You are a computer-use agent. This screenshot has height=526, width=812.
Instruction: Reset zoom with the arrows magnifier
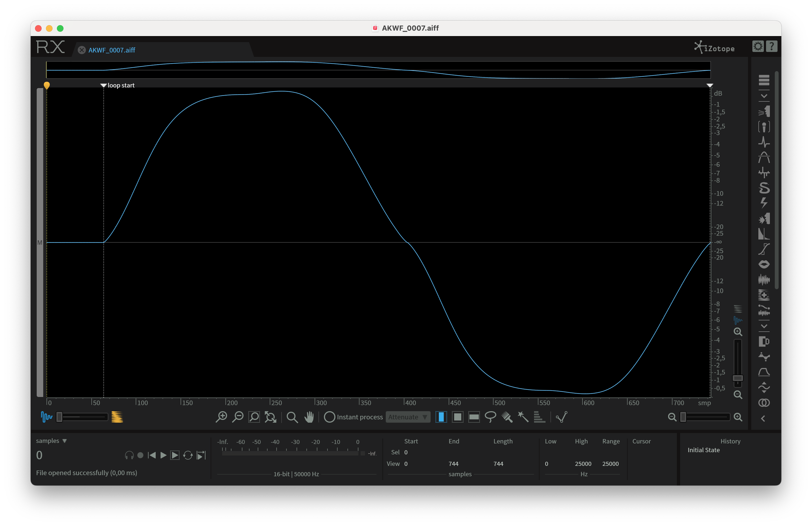271,417
